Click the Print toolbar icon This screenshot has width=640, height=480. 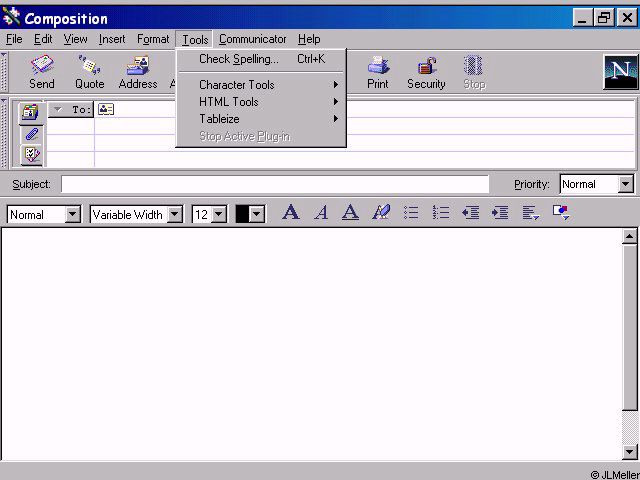pyautogui.click(x=378, y=72)
